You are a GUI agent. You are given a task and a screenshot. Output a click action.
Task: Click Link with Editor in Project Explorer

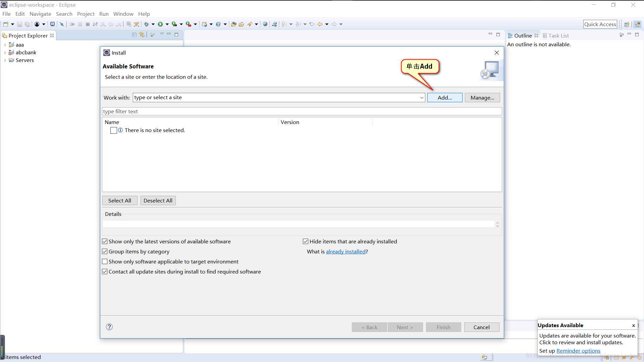pyautogui.click(x=142, y=35)
